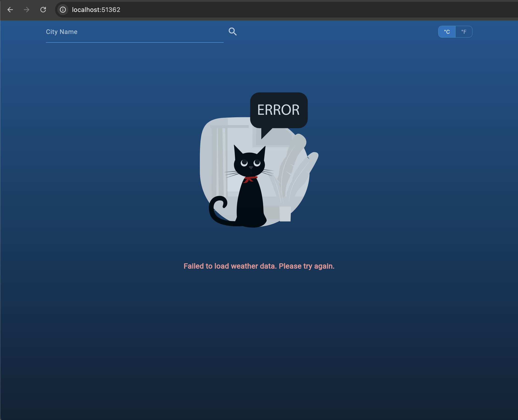The height and width of the screenshot is (420, 518).
Task: Click the localhost:51362 address bar
Action: coord(96,10)
